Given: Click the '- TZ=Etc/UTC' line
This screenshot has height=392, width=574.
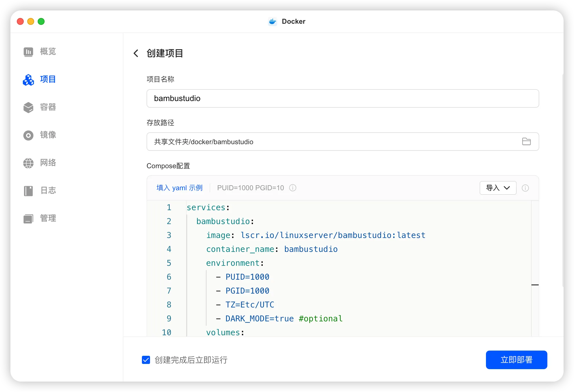Looking at the screenshot, I should pos(245,305).
